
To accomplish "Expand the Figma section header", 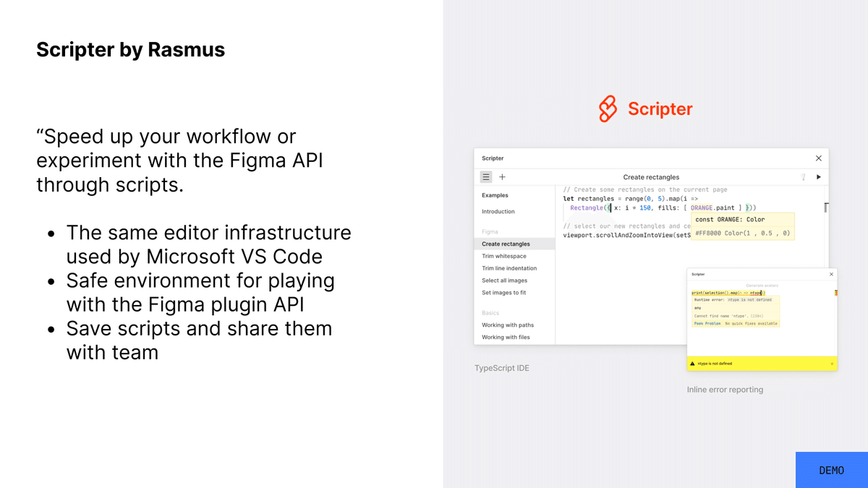I will (490, 231).
